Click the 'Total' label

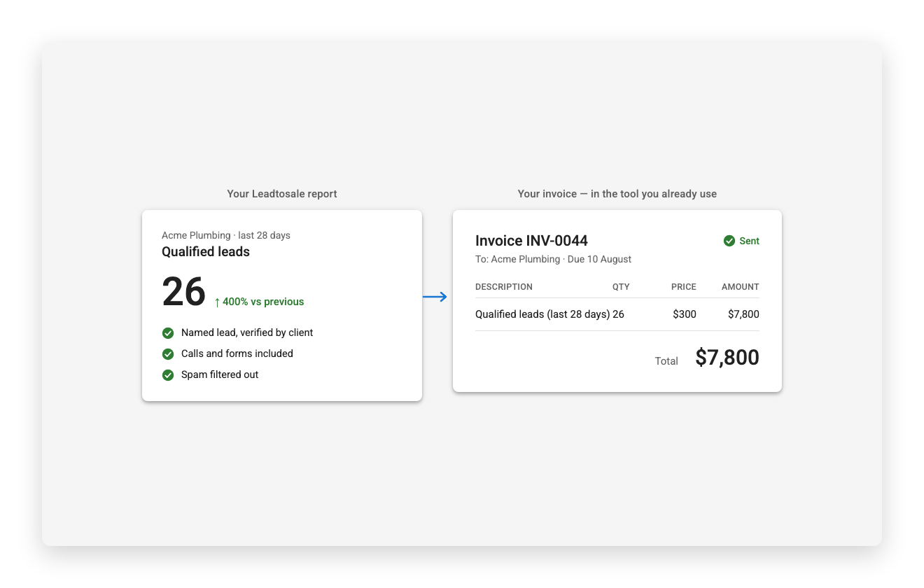[666, 361]
